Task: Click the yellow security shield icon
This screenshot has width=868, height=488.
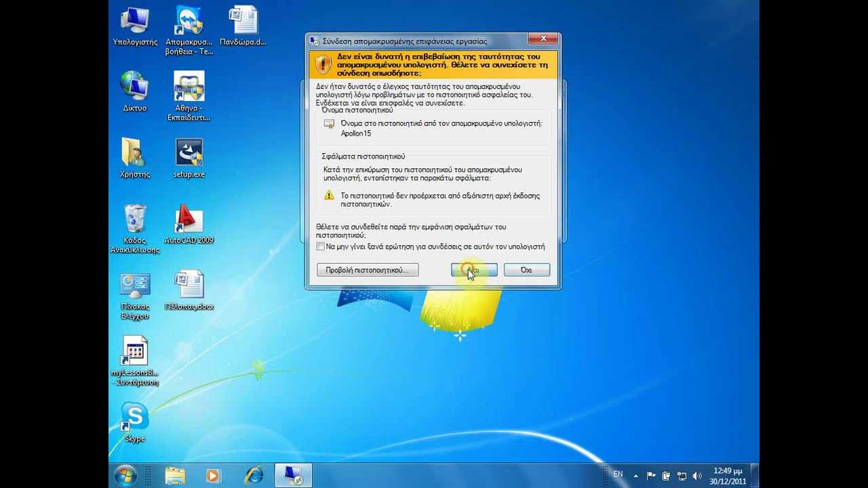Action: (323, 64)
